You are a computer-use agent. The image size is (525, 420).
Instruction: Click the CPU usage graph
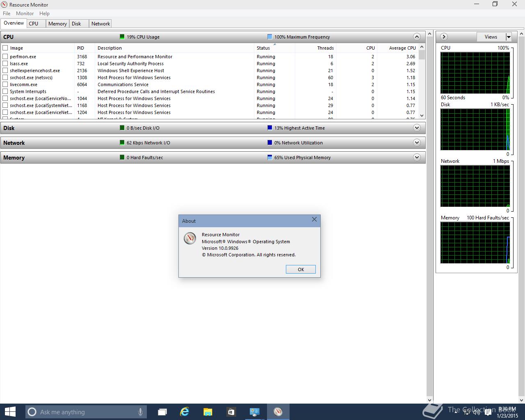(475, 73)
